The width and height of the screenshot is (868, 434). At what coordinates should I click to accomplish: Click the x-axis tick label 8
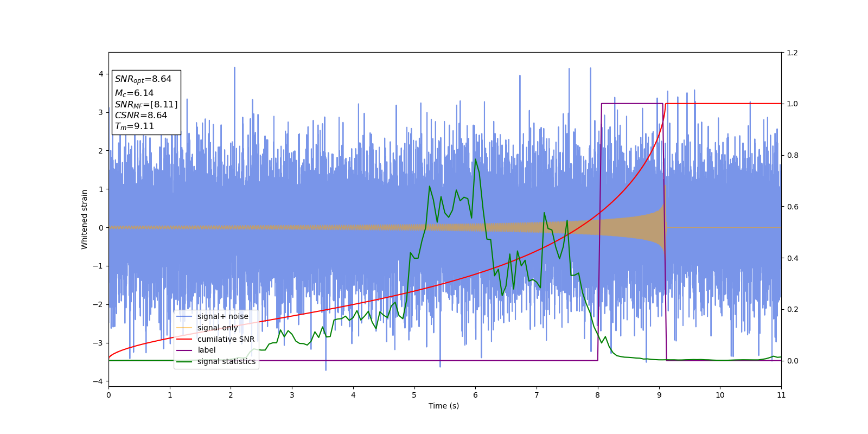pos(598,395)
